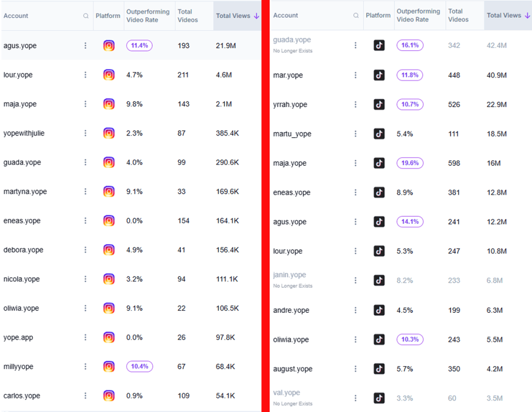Click right table Total Videos column header
The image size is (532, 412).
459,16
